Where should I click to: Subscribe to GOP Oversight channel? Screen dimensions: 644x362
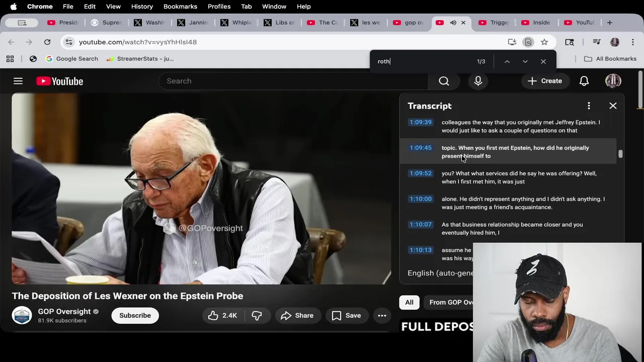coord(135,316)
